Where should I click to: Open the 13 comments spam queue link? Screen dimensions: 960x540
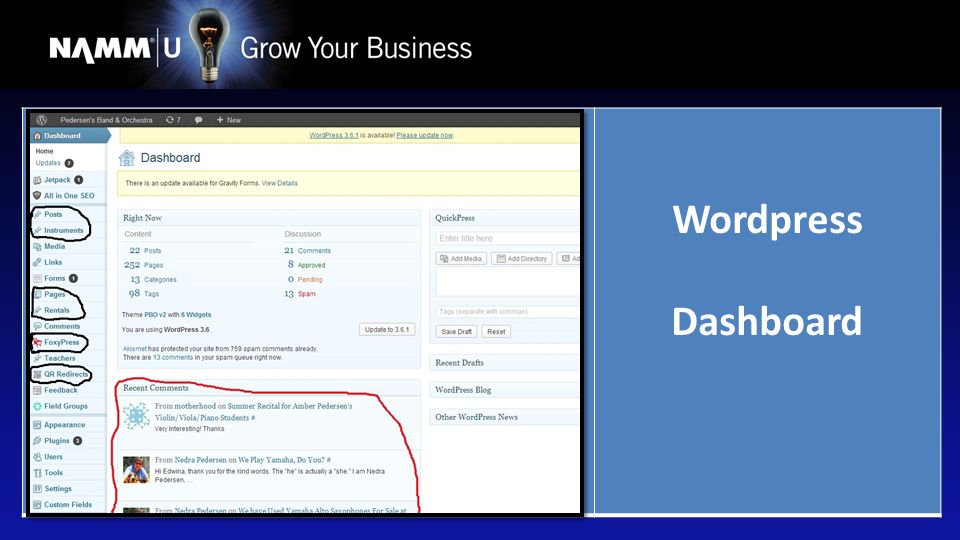coord(173,358)
